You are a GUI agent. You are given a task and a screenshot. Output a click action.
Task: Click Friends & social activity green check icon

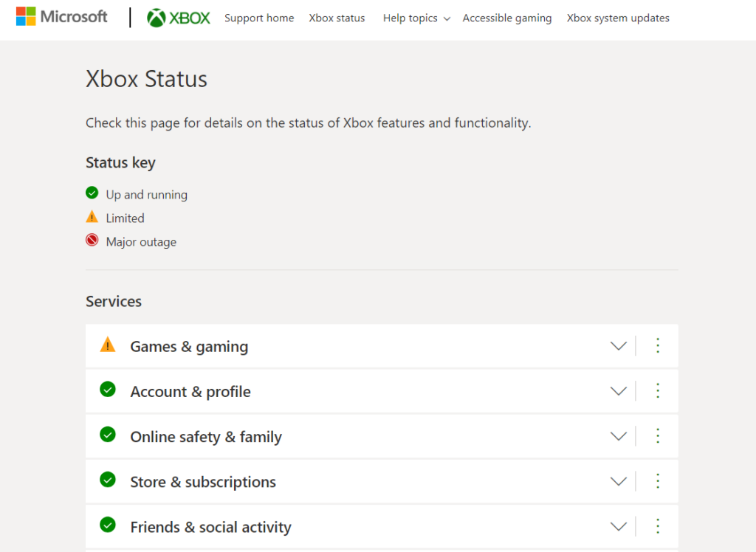(108, 525)
